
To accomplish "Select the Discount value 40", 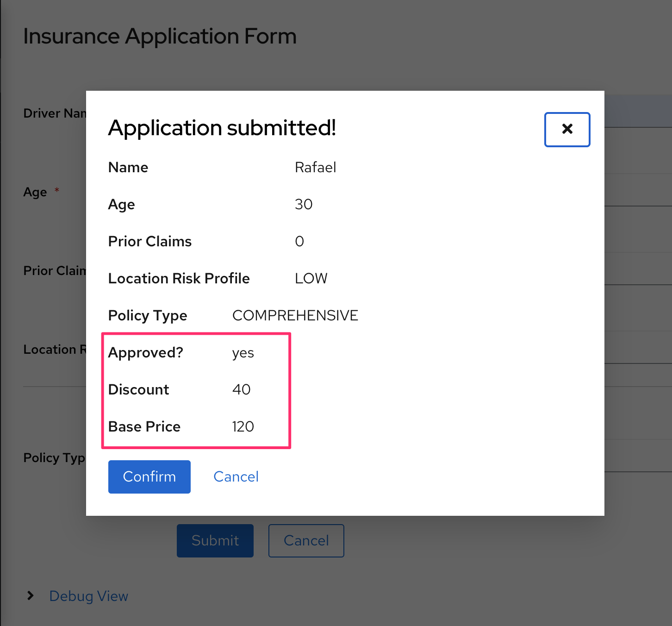I will (241, 389).
